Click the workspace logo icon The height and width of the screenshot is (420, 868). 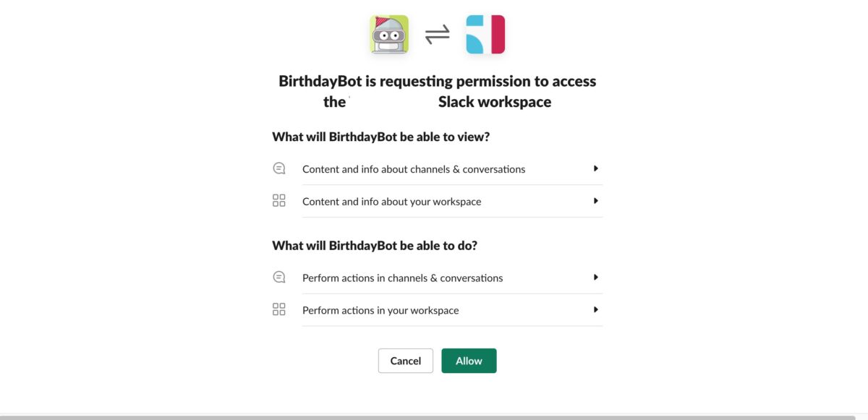[x=485, y=35]
